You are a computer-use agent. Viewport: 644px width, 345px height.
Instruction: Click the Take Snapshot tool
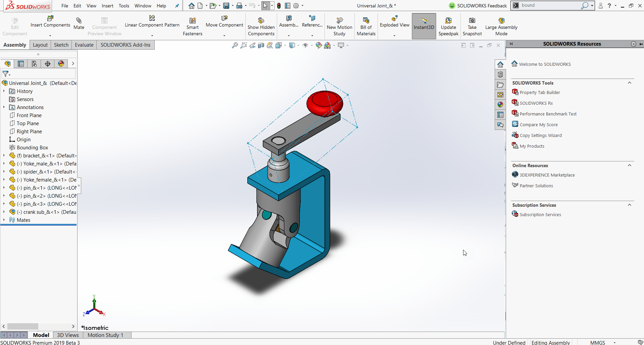click(472, 26)
